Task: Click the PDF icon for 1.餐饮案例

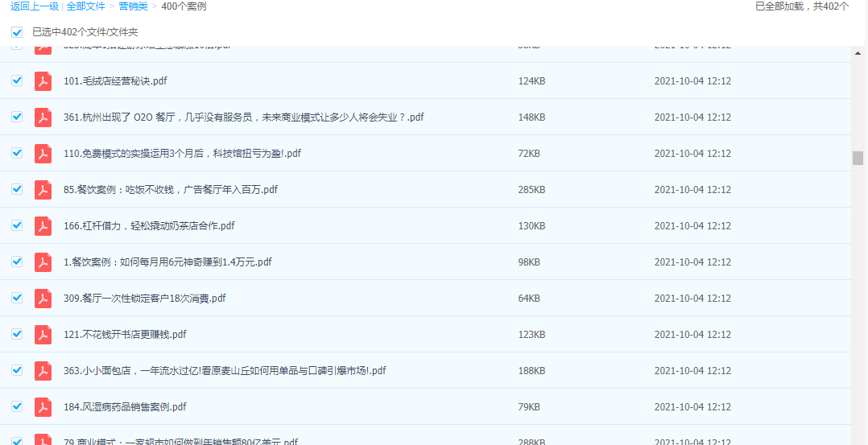Action: 43,262
